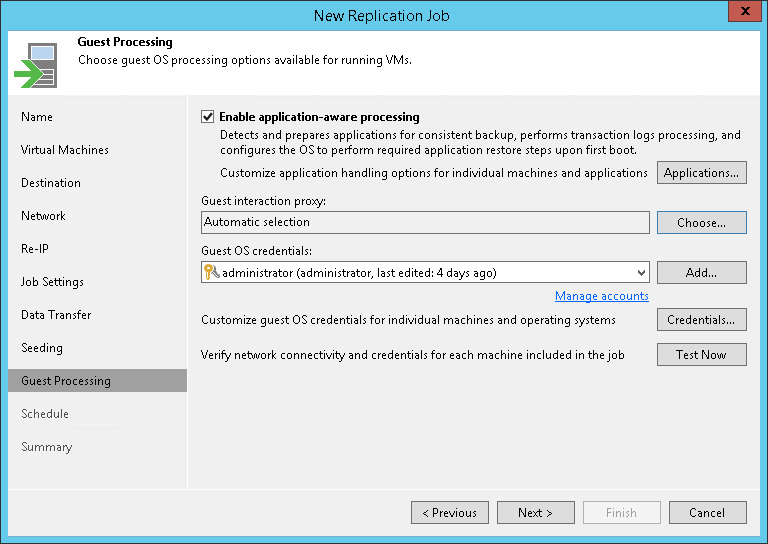Image resolution: width=768 pixels, height=544 pixels.
Task: Open the Manage accounts link
Action: point(602,296)
